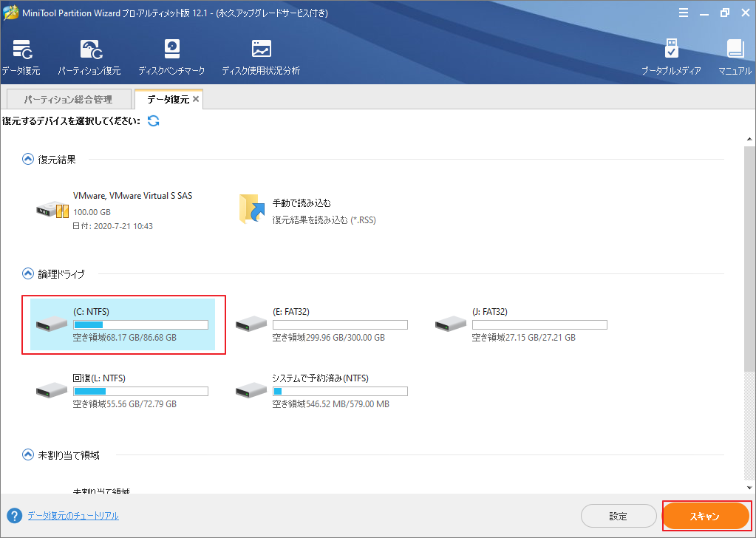Click the vertical scrollbar thumb

click(749, 258)
